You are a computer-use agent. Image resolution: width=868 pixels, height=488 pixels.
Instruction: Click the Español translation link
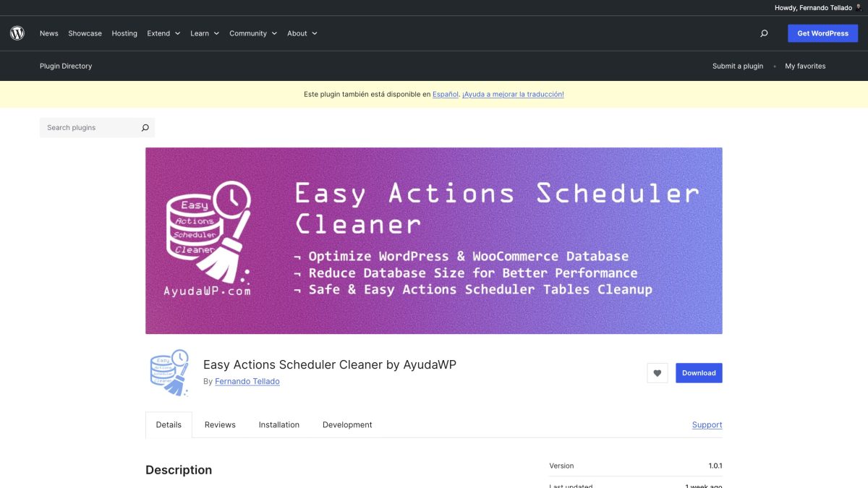point(447,94)
